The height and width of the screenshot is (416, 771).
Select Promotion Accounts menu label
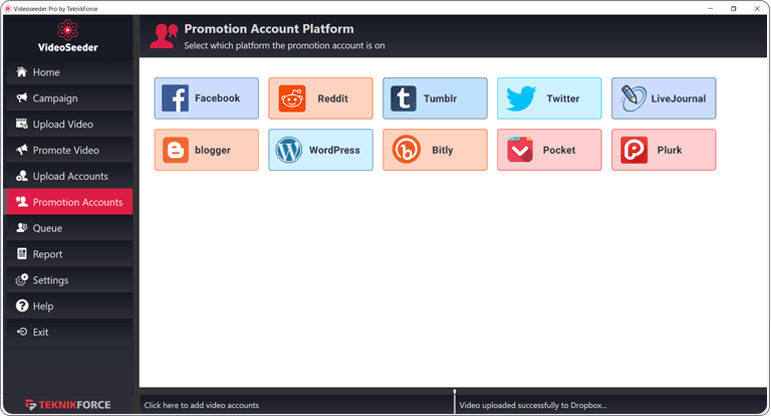pyautogui.click(x=78, y=202)
